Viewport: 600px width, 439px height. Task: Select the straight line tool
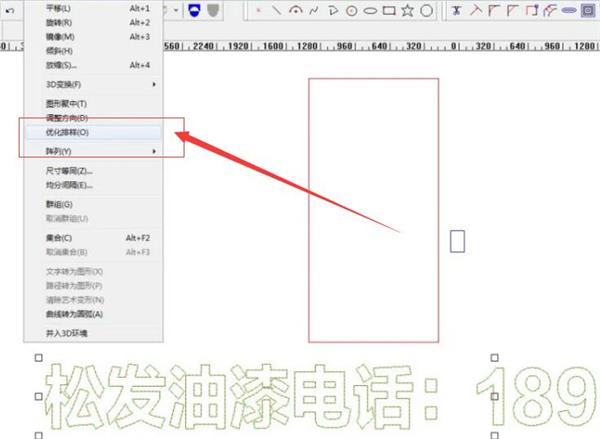(x=276, y=10)
